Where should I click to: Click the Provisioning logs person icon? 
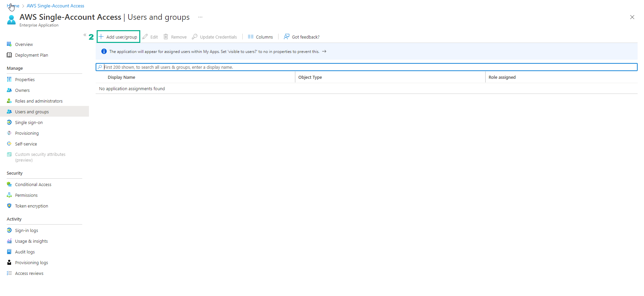coord(9,262)
